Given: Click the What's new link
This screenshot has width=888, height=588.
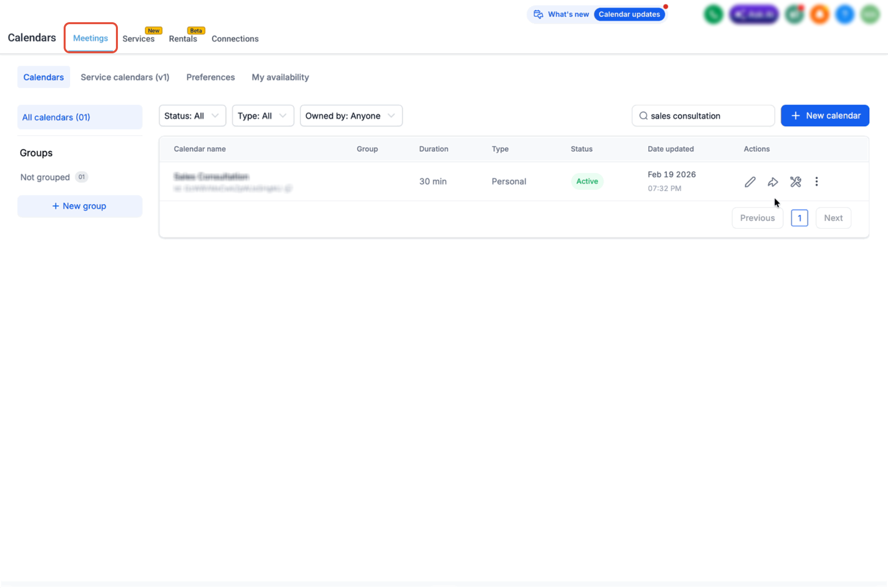Looking at the screenshot, I should point(568,14).
